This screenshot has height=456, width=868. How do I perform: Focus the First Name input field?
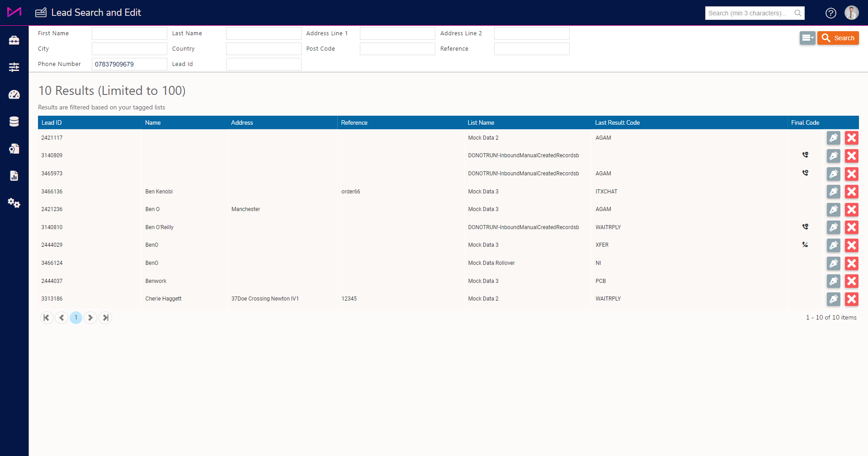point(129,33)
